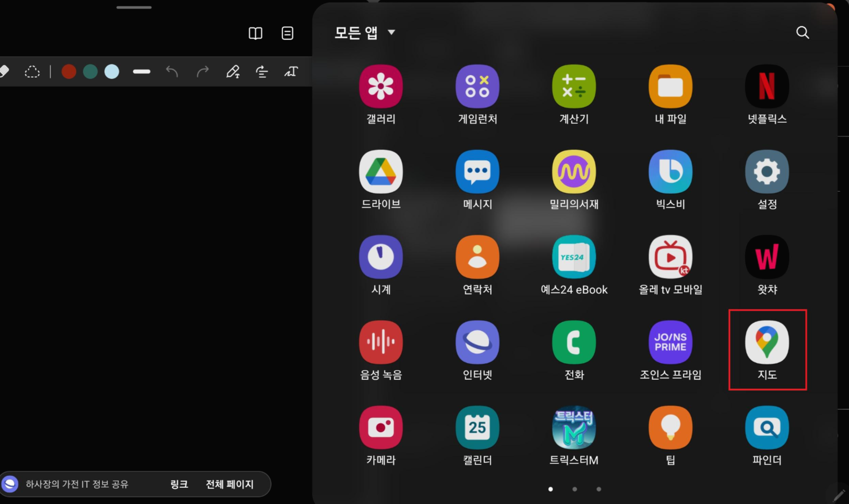The width and height of the screenshot is (849, 504).
Task: Activate the shape-correcting pen tool
Action: [x=233, y=72]
